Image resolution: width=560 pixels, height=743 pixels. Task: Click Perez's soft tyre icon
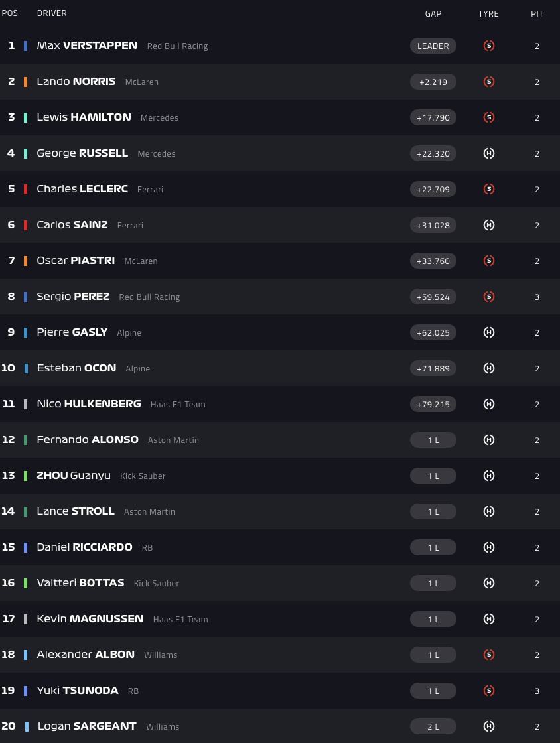(x=489, y=297)
